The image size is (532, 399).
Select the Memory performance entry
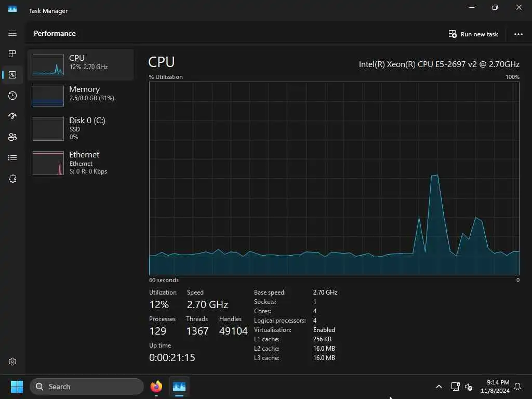(x=81, y=96)
